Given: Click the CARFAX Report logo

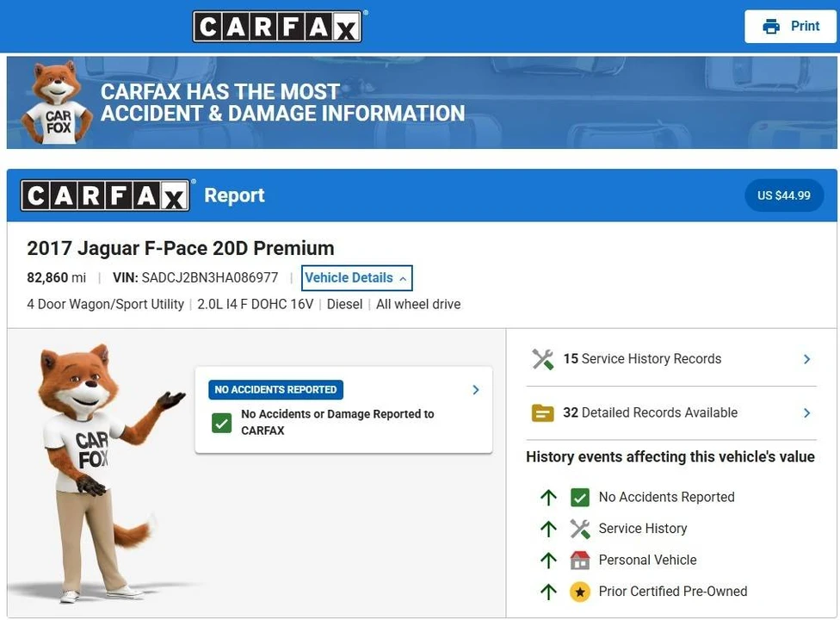Looking at the screenshot, I should click(105, 195).
